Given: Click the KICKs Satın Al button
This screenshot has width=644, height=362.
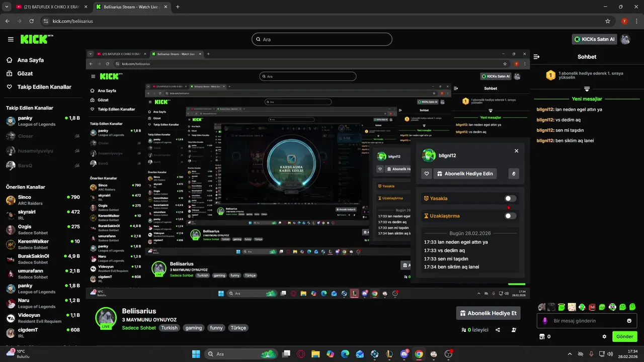Looking at the screenshot, I should pyautogui.click(x=594, y=39).
